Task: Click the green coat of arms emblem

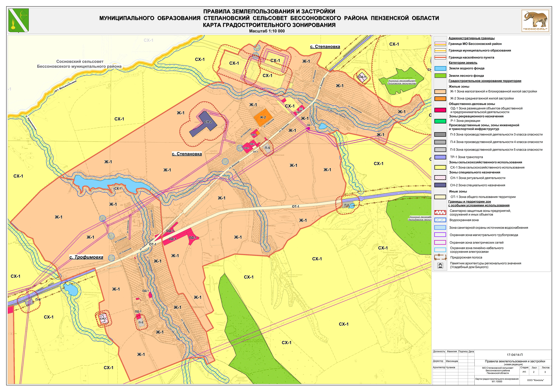Action: tap(19, 20)
